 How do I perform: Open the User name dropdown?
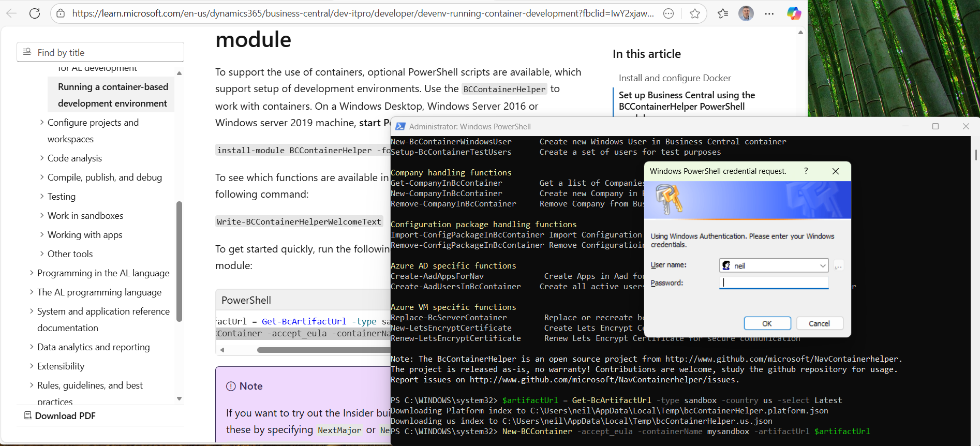822,266
